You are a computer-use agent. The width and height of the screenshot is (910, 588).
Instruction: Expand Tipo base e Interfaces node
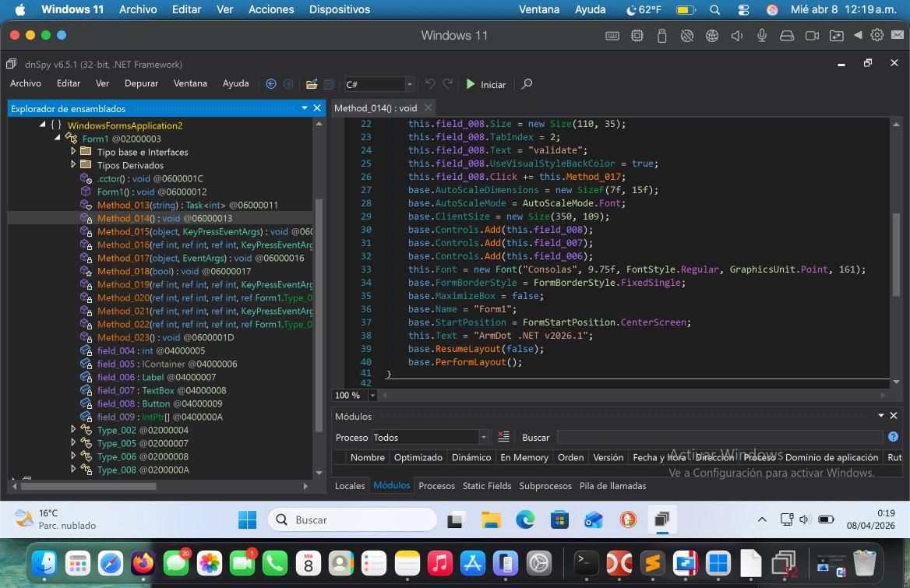pos(73,152)
